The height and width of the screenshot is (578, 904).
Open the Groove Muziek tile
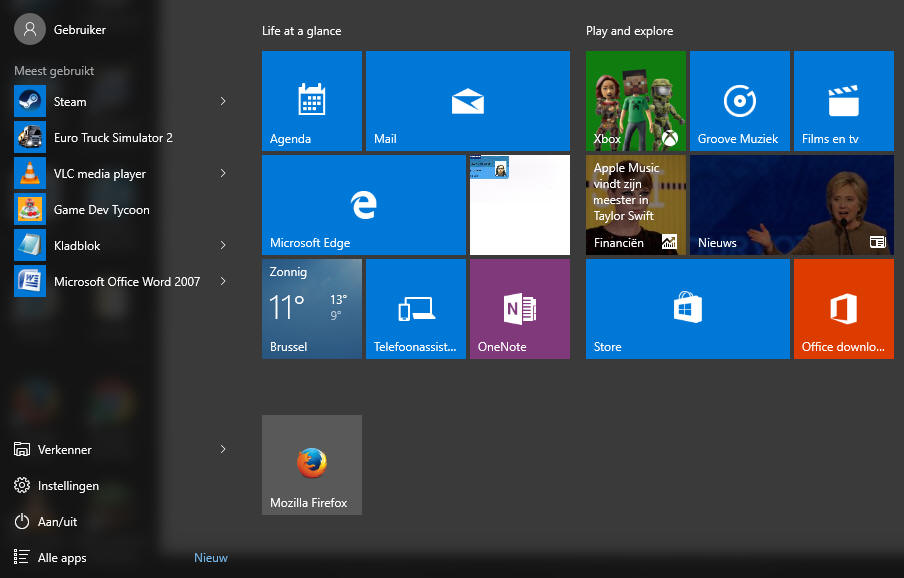pos(740,101)
